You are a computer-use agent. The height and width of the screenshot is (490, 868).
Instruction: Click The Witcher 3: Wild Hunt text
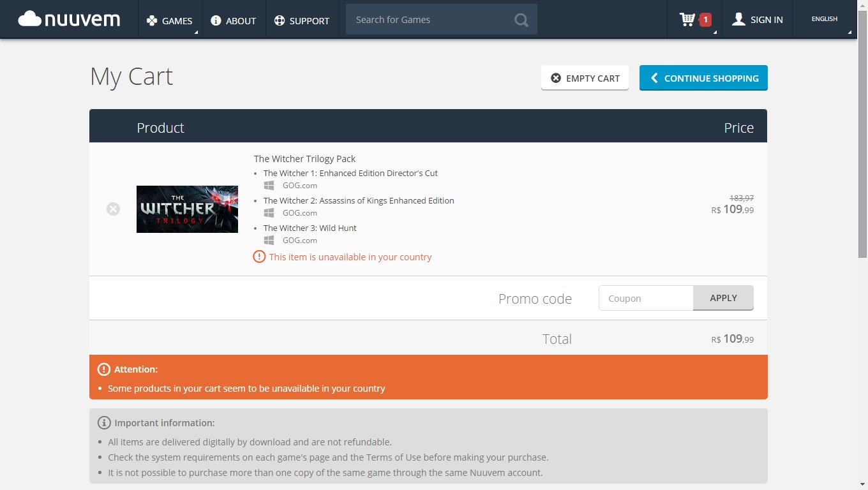310,228
